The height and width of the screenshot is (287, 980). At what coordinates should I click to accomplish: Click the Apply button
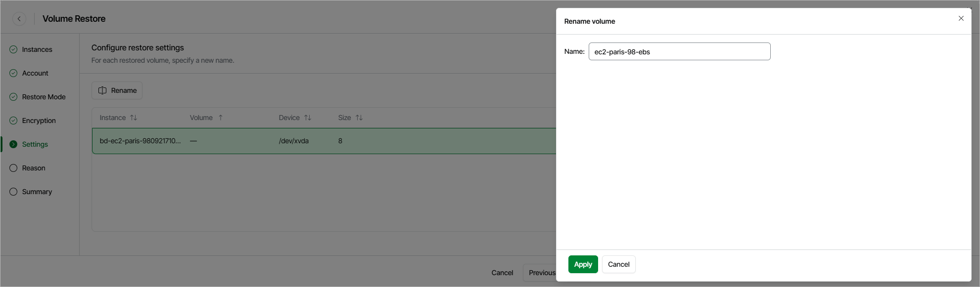(x=583, y=264)
